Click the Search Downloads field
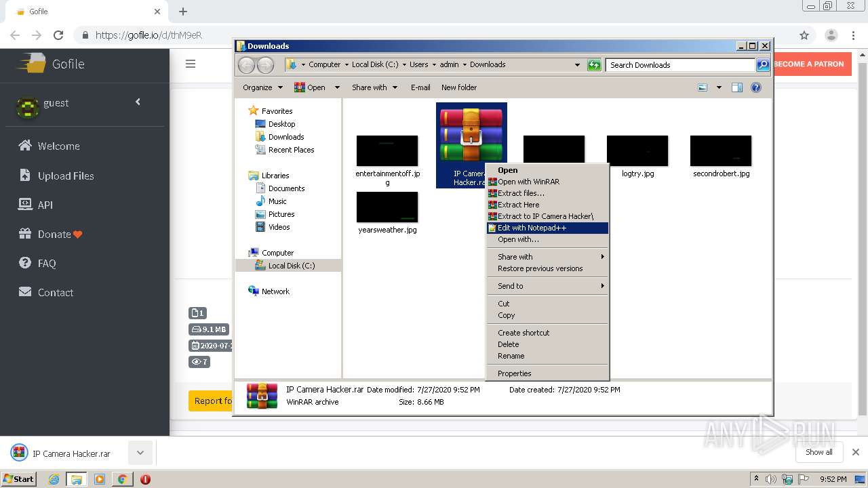The image size is (868, 488). click(x=680, y=65)
